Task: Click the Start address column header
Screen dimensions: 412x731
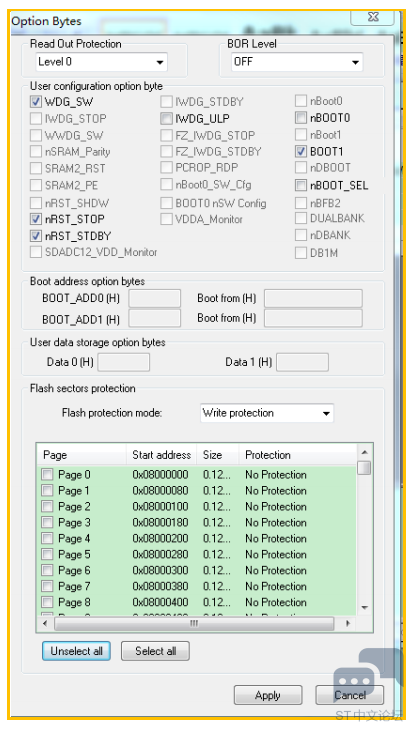Action: point(162,455)
